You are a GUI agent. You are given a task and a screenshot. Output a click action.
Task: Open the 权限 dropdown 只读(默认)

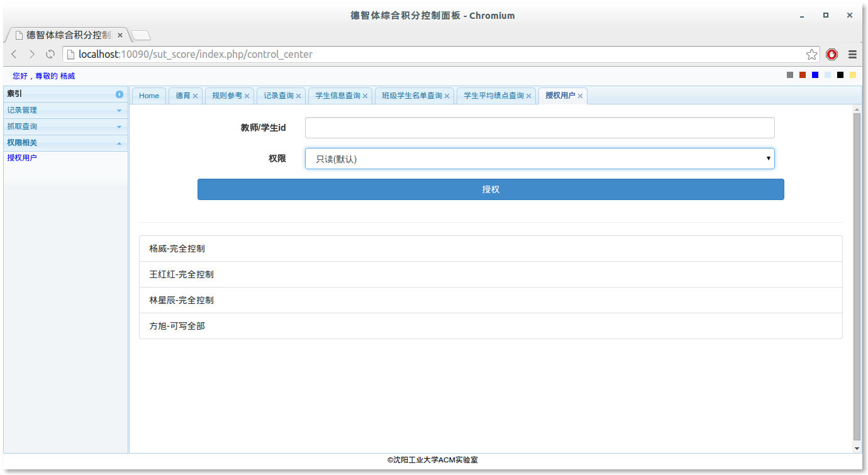coord(540,159)
